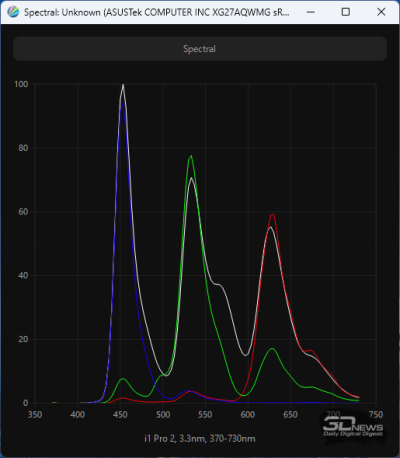Click the red curve's tallest peak
Image resolution: width=400 pixels, height=458 pixels.
(273, 215)
